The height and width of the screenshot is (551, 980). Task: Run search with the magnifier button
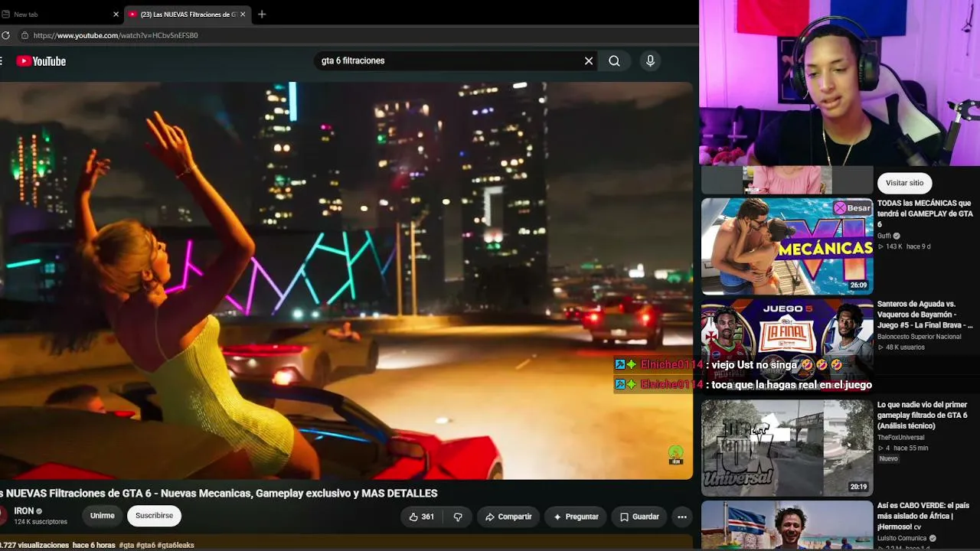[614, 61]
